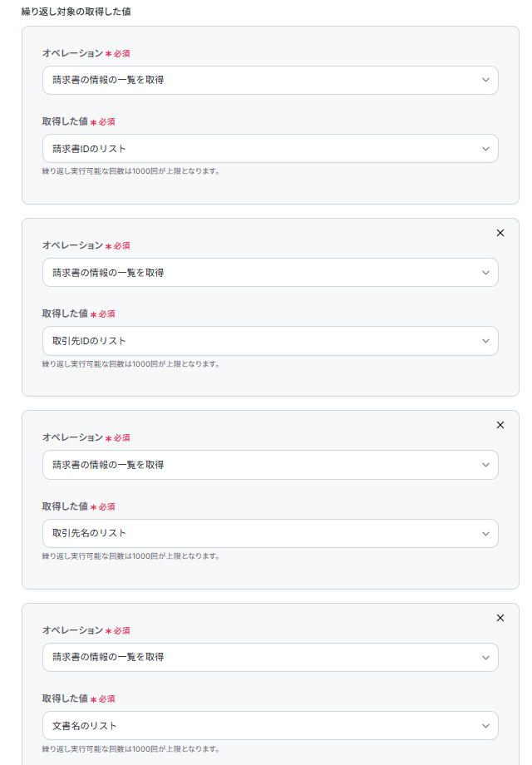Click the 1000回 limit note under 文書名のリスト
This screenshot has width=532, height=765.
pyautogui.click(x=131, y=748)
